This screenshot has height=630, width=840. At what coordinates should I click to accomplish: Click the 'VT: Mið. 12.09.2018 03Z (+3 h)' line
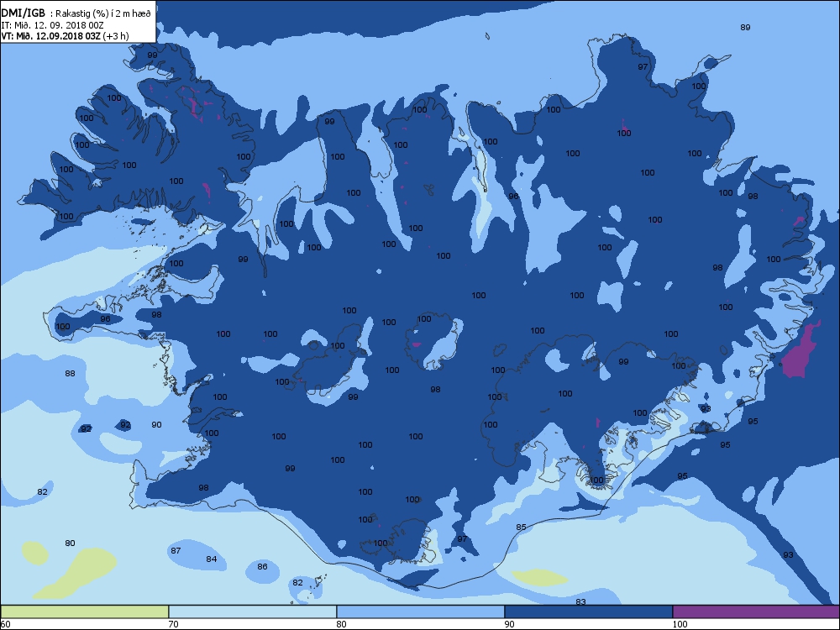point(65,36)
